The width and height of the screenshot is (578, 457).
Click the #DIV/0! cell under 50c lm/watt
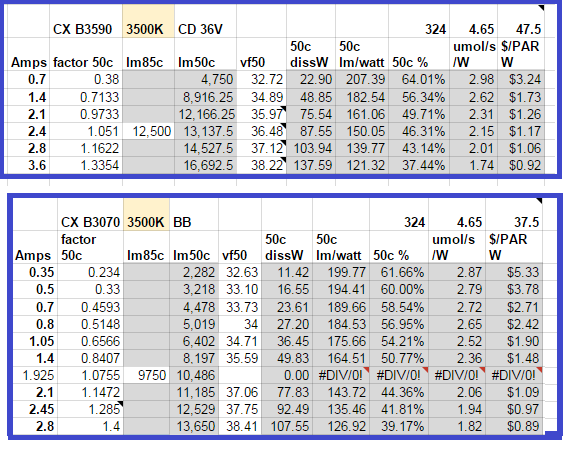[341, 375]
